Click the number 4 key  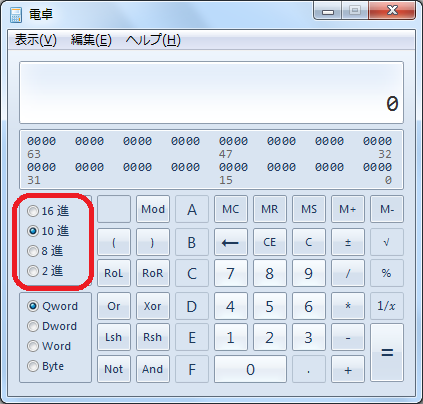point(231,306)
